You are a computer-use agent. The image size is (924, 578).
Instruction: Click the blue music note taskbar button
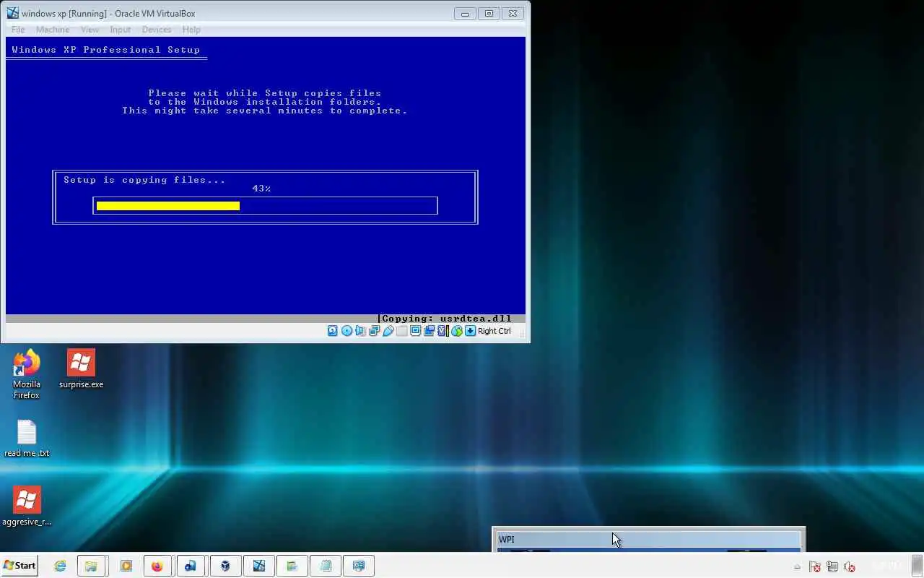click(x=191, y=566)
